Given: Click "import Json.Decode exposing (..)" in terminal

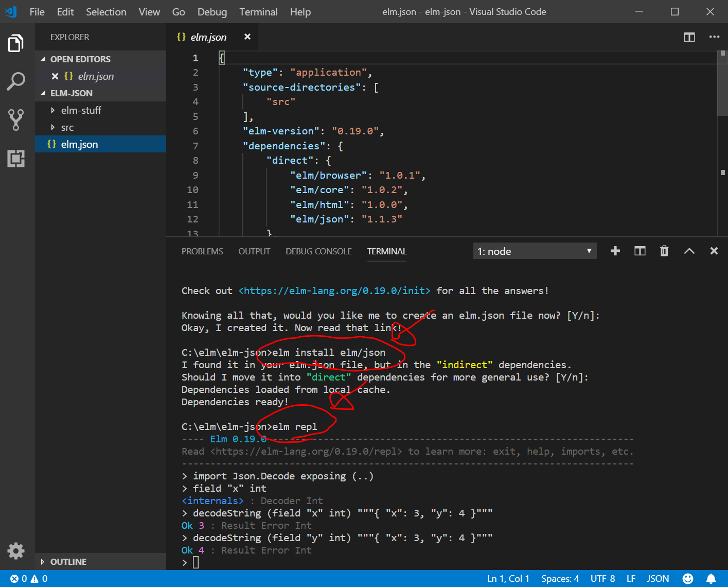Looking at the screenshot, I should 283,476.
